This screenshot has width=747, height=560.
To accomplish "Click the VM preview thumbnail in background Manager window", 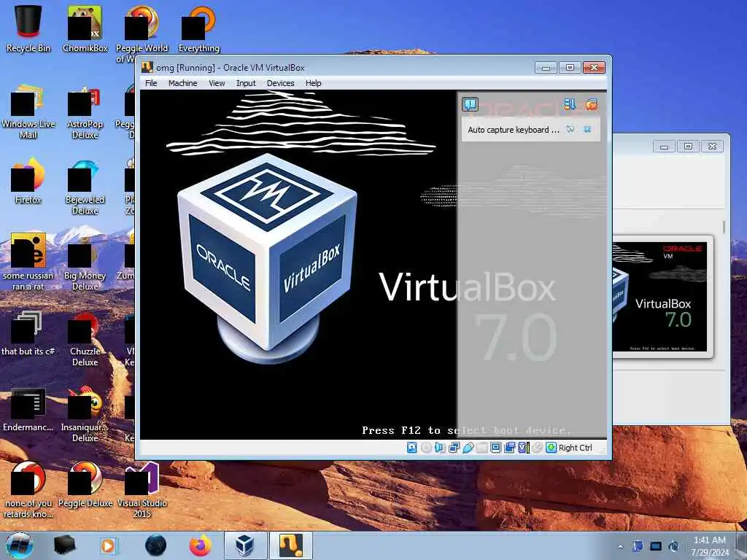I will [x=660, y=296].
